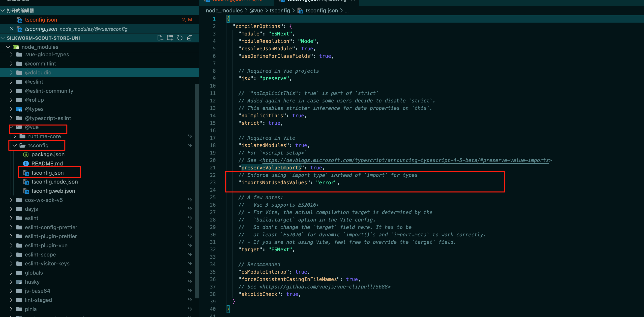Refresh the explorer view

180,38
